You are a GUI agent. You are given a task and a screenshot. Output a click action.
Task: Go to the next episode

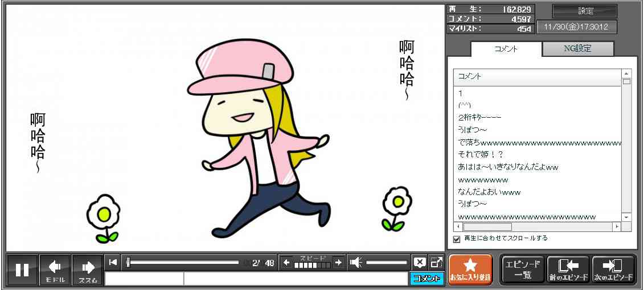click(613, 270)
